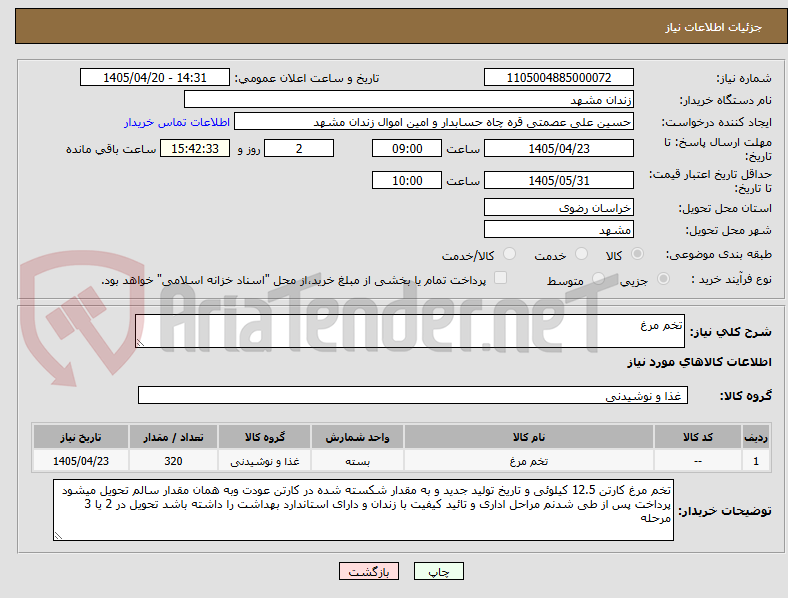Click the requester field حسین علی عصمتی
This screenshot has height=598, width=788.
pos(434,122)
